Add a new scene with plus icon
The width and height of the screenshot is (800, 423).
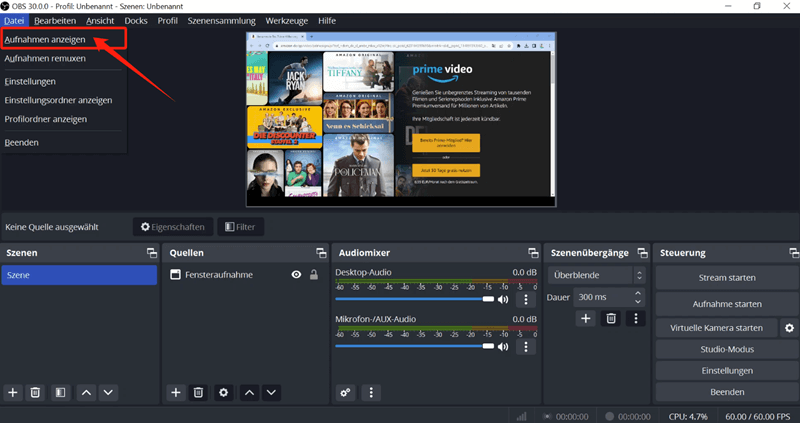(13, 392)
